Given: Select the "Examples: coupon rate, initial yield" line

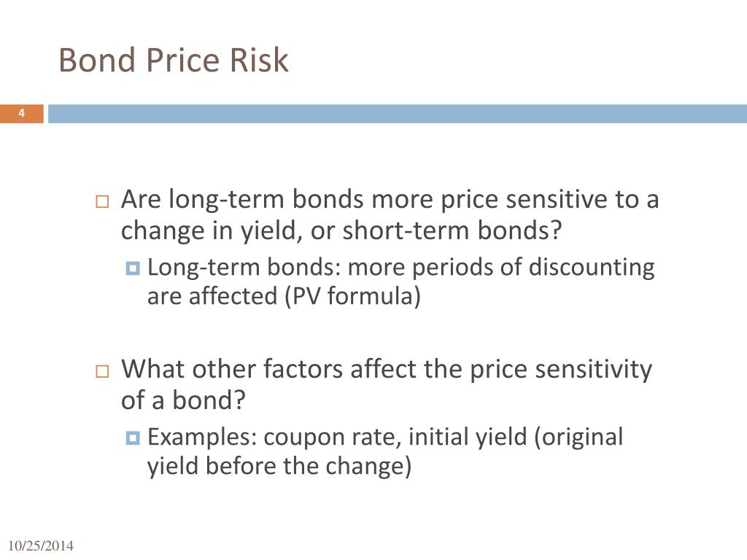Looking at the screenshot, I should pos(337,437).
